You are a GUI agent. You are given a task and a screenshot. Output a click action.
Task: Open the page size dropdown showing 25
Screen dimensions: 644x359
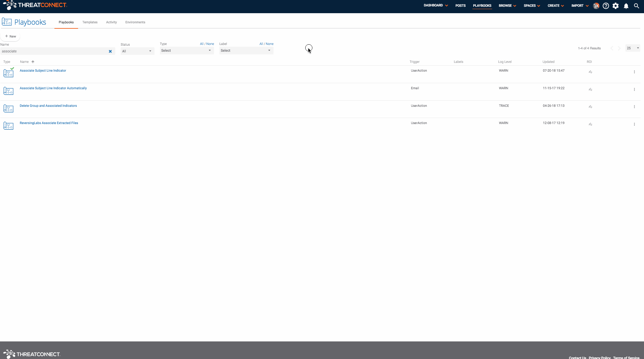point(633,48)
